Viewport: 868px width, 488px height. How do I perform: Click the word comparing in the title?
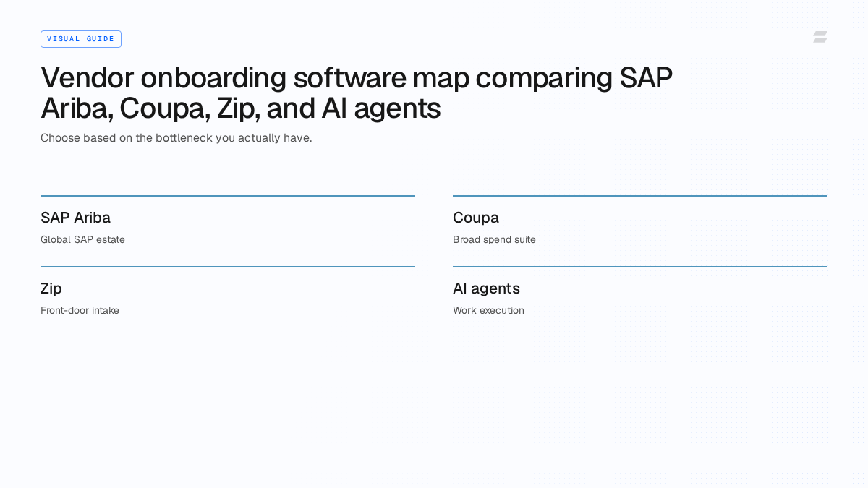543,78
